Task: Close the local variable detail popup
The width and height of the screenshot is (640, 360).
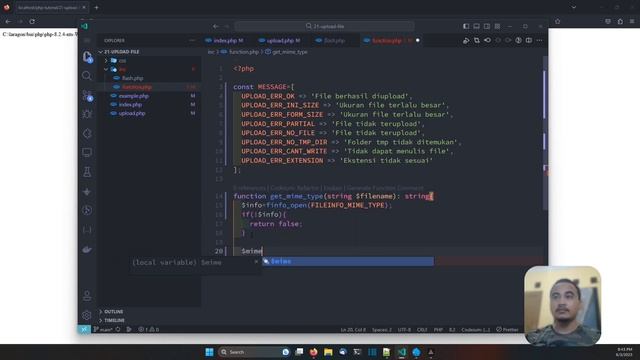Action: (x=256, y=262)
